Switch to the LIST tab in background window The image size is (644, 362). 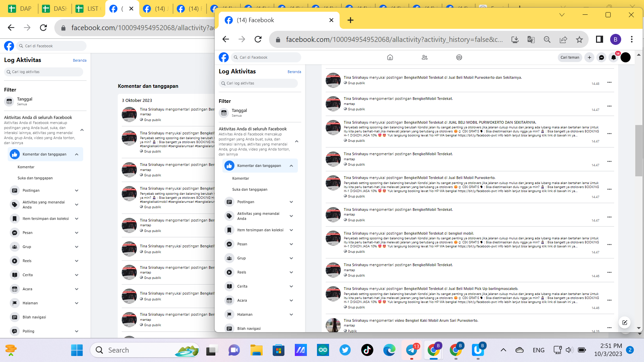[87, 9]
